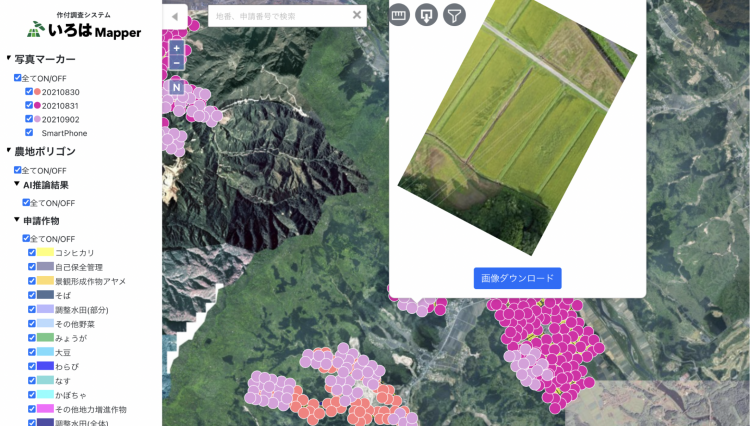Click the 大豆 crop label
The image size is (750, 426).
point(63,353)
